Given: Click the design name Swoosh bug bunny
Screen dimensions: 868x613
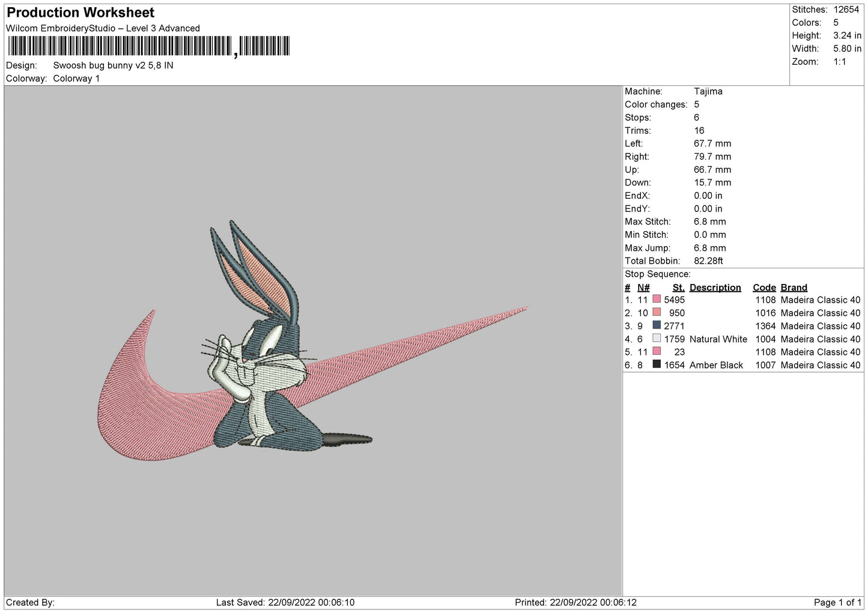Looking at the screenshot, I should point(113,65).
